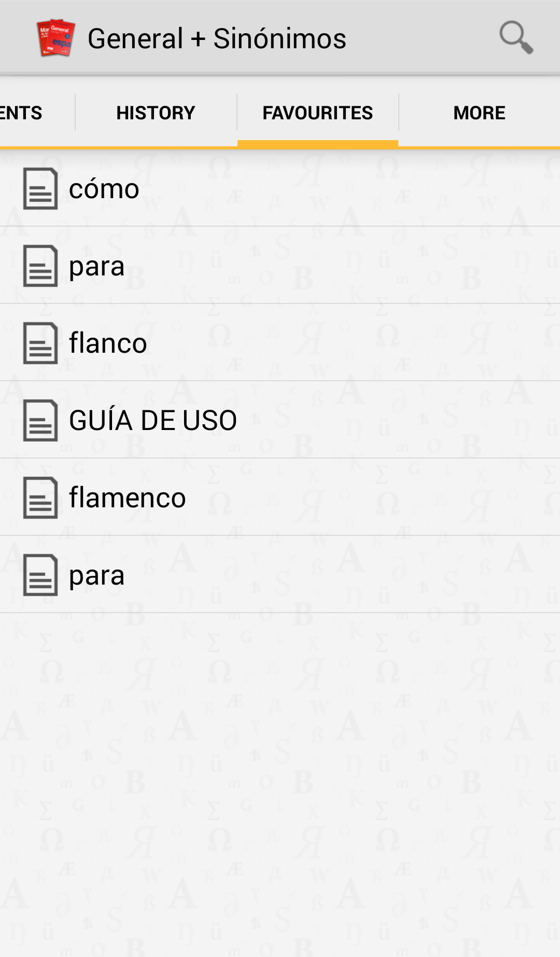The image size is (560, 957).
Task: Open the favourite word flanco
Action: tap(108, 343)
